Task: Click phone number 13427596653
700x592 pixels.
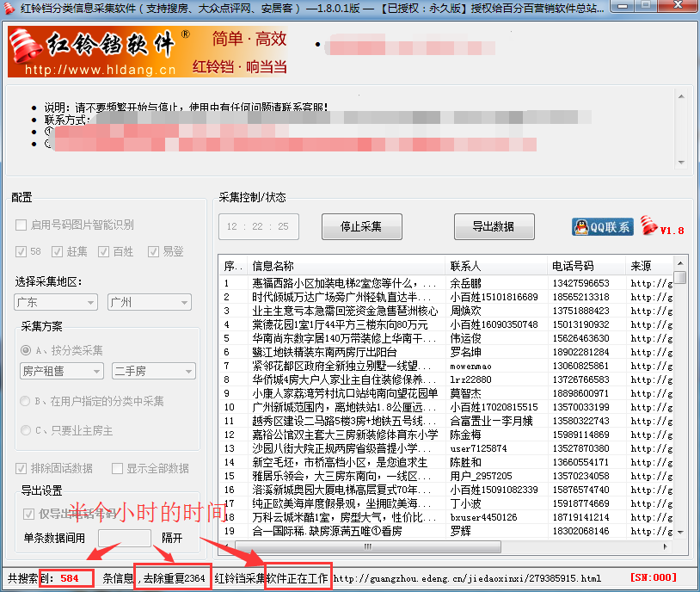Action: (580, 283)
